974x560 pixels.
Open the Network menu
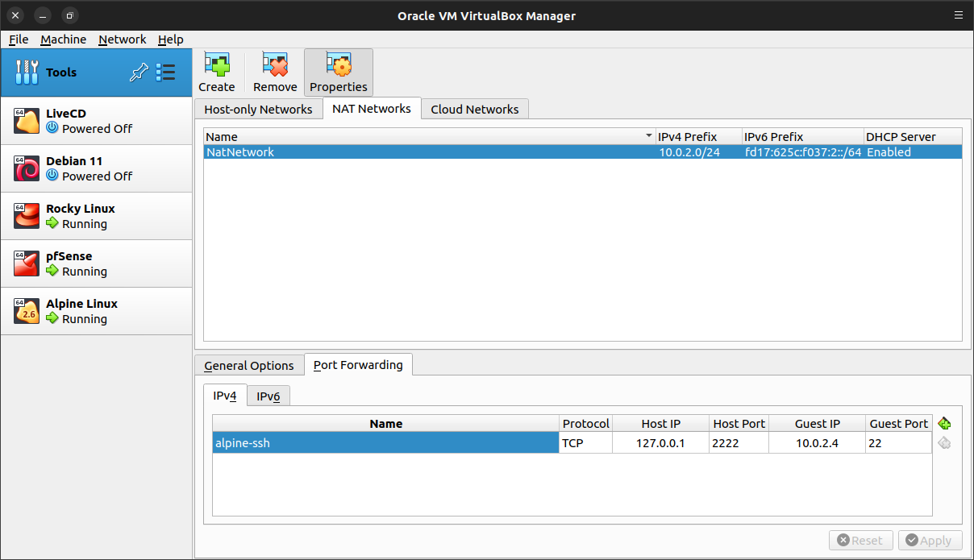[x=123, y=39]
